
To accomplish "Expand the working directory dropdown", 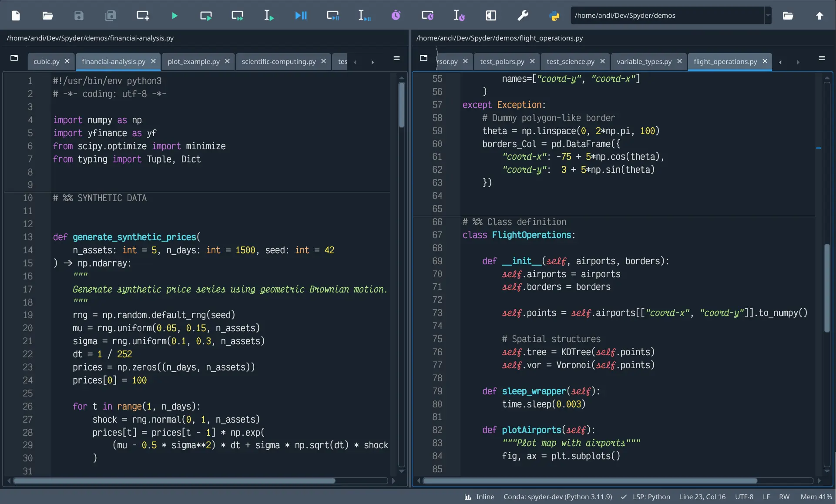I will 768,16.
